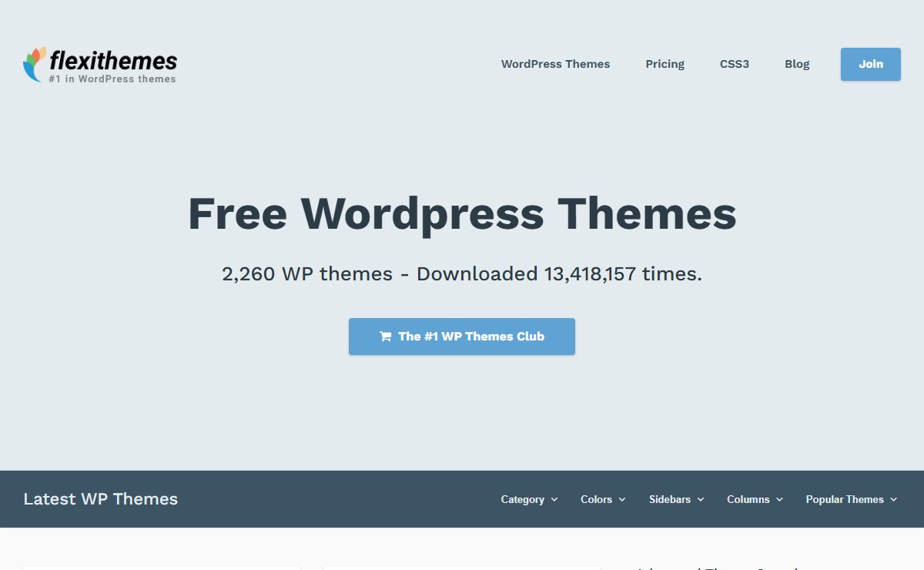Viewport: 924px width, 570px height.
Task: Expand the Colors dropdown
Action: (x=603, y=499)
